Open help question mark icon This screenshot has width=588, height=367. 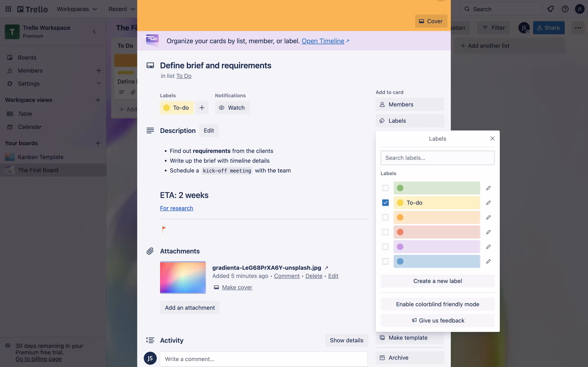(x=565, y=9)
